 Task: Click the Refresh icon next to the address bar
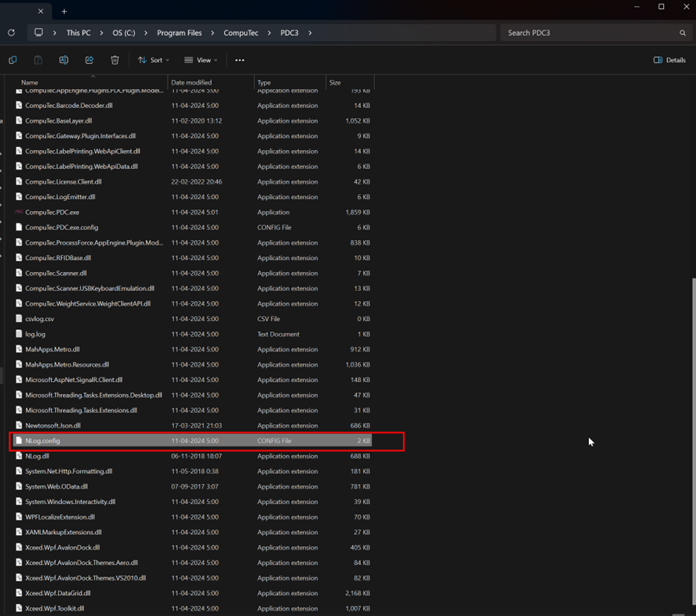pyautogui.click(x=11, y=33)
